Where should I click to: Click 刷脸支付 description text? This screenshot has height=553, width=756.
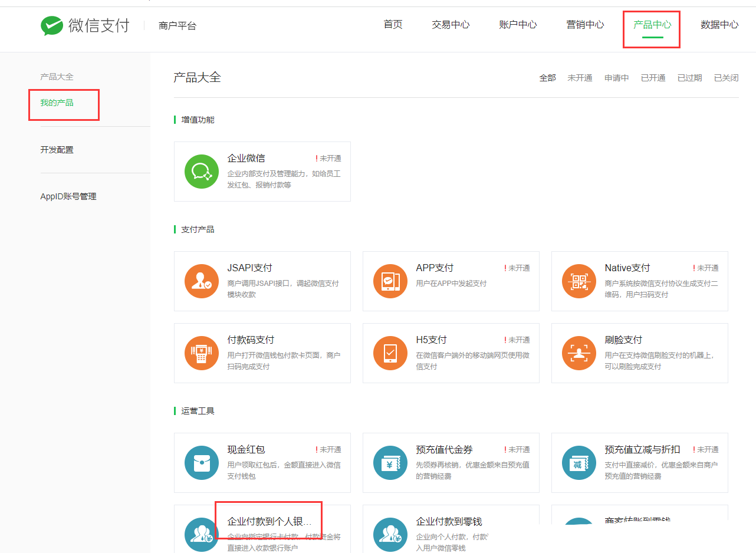(660, 361)
